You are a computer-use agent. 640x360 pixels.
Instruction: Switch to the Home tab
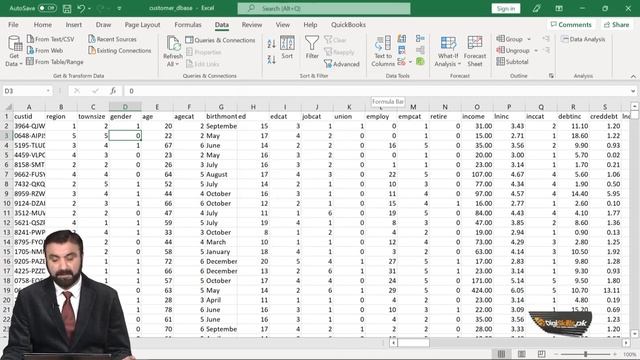pyautogui.click(x=42, y=24)
